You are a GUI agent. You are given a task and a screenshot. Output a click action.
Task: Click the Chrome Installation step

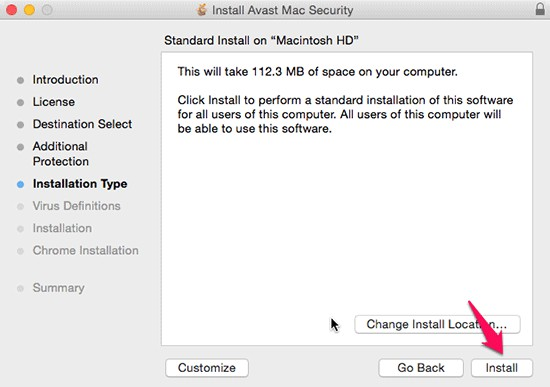tap(86, 251)
